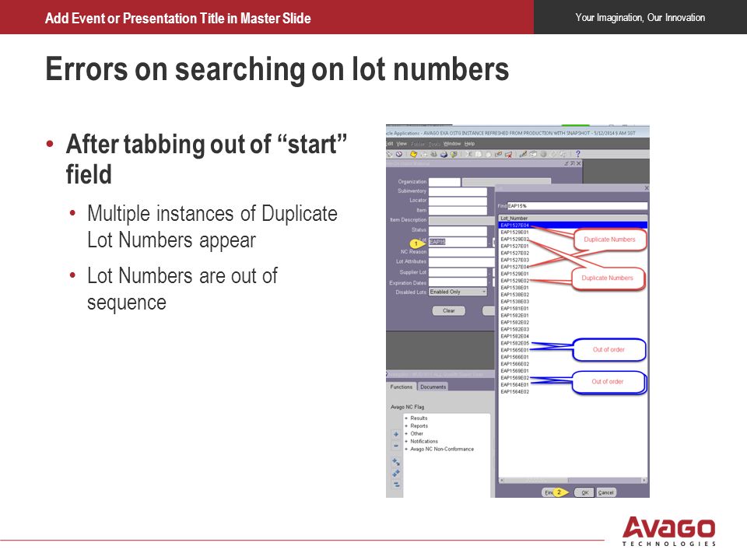Click the NC Reason input field
The width and height of the screenshot is (747, 560).
[461, 251]
